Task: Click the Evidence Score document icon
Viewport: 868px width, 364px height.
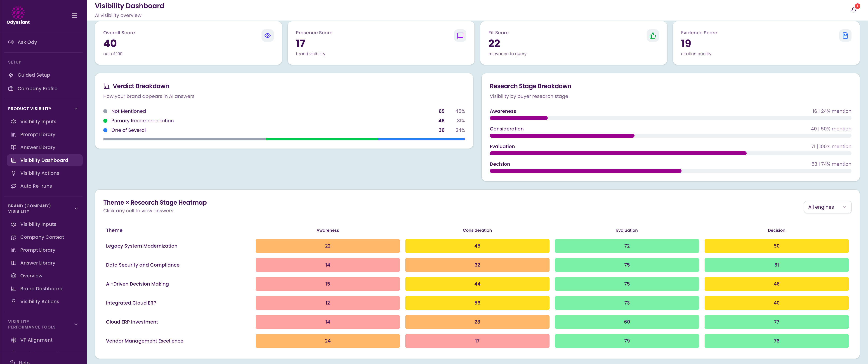Action: tap(845, 35)
